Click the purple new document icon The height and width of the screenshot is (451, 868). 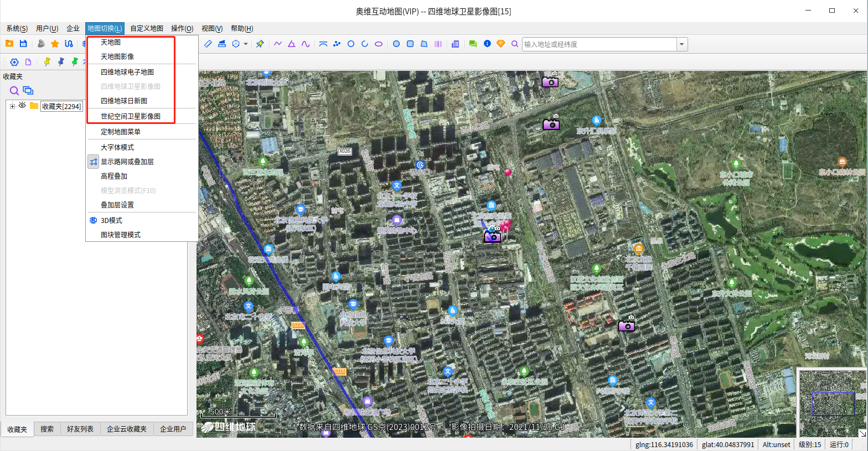(28, 62)
